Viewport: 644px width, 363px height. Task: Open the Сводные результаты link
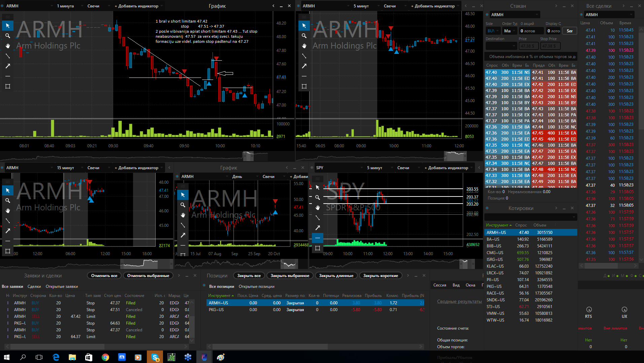click(x=459, y=301)
